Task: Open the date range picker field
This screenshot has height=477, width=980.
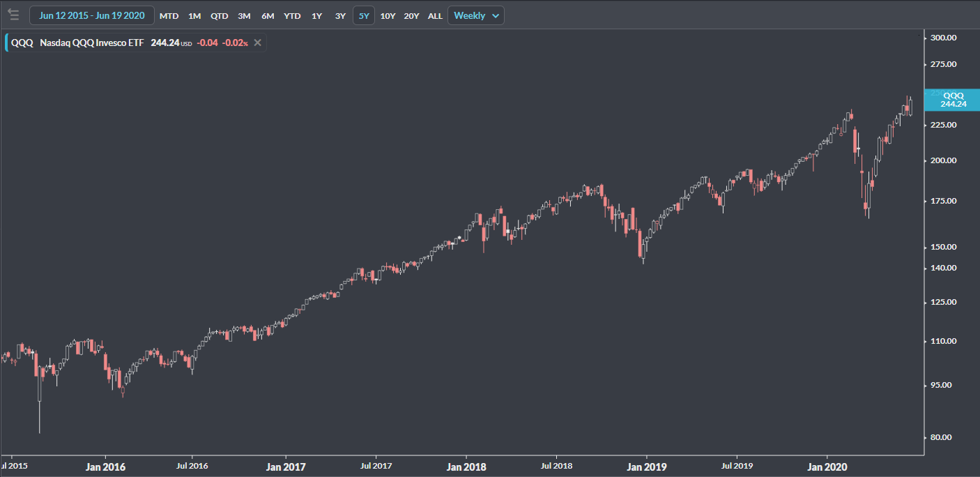Action: 92,15
